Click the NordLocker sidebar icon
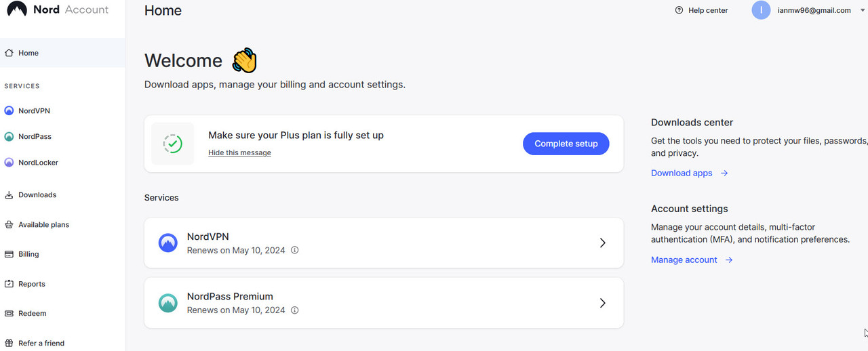868x351 pixels. [9, 163]
